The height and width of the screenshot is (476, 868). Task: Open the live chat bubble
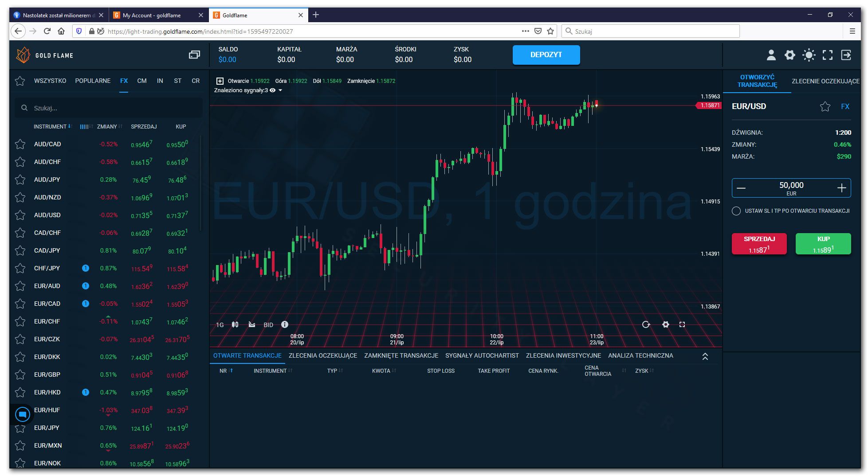coord(23,414)
